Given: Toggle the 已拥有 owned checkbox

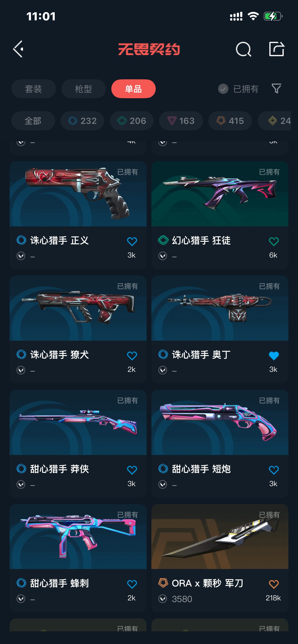Looking at the screenshot, I should coord(223,89).
